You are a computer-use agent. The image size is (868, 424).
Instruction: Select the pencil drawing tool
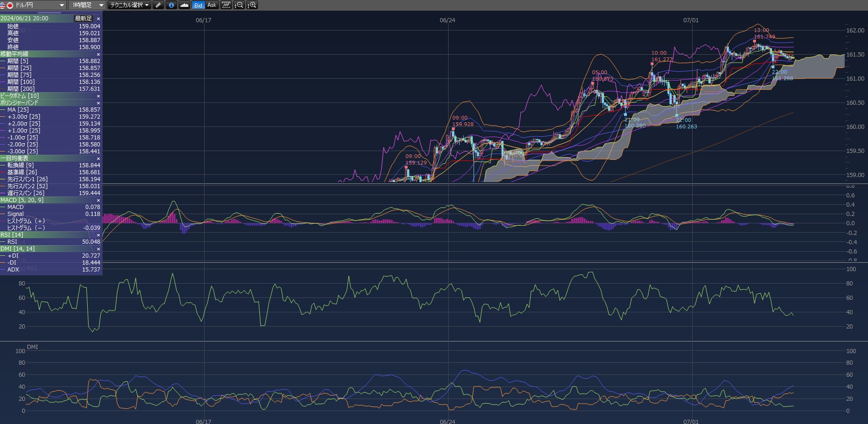(x=159, y=5)
